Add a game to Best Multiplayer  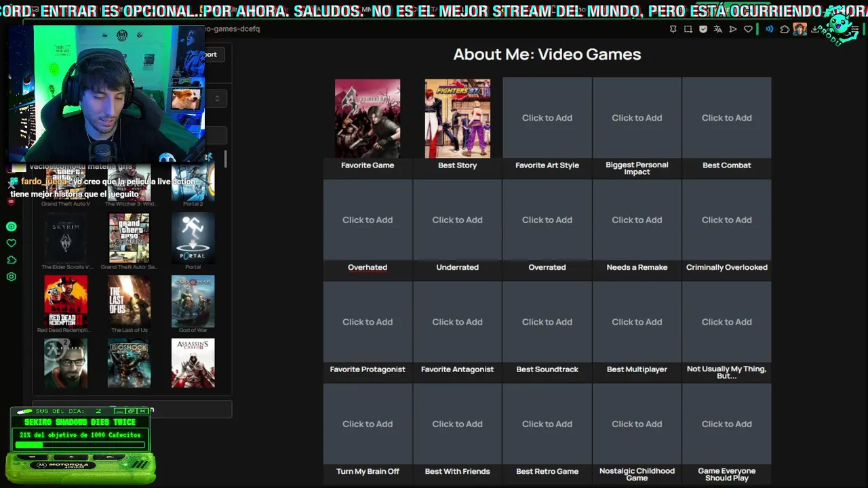(x=637, y=322)
